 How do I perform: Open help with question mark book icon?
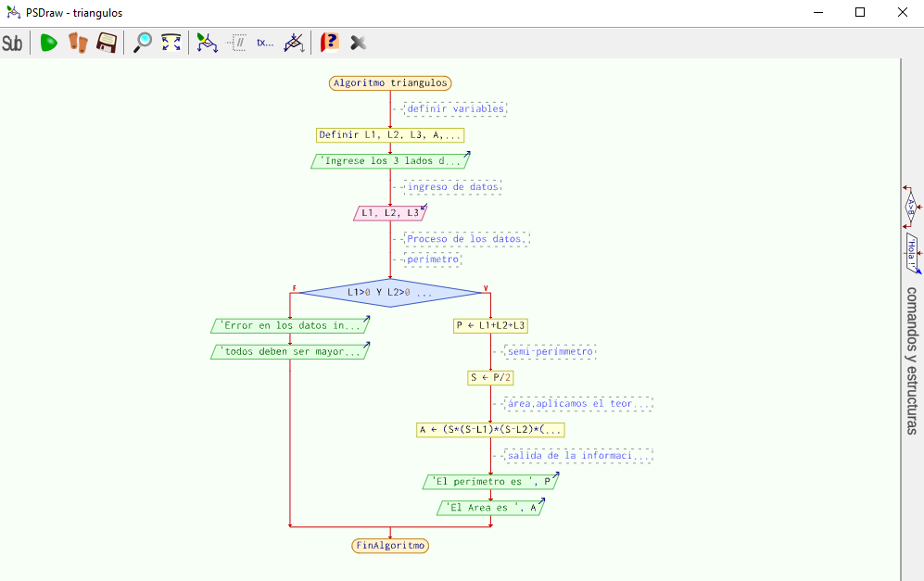(x=329, y=43)
